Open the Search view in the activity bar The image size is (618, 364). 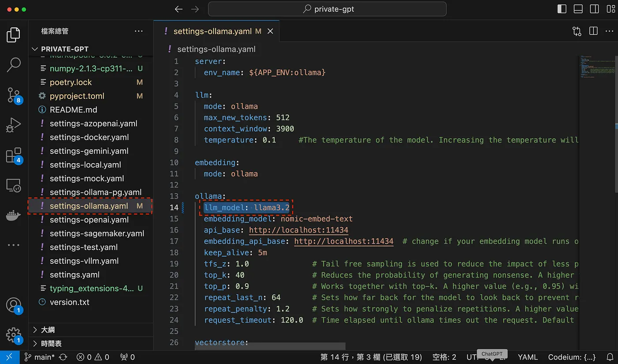[14, 65]
